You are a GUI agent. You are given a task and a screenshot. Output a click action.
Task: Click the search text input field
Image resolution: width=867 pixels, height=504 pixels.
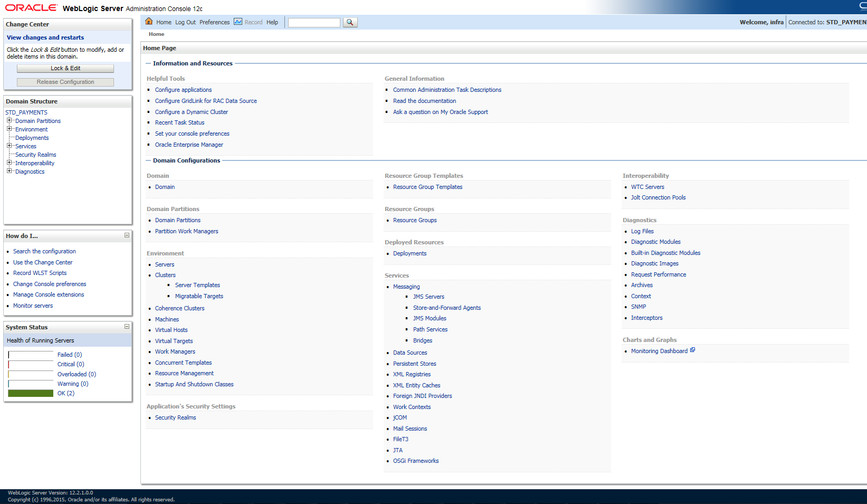pos(314,22)
